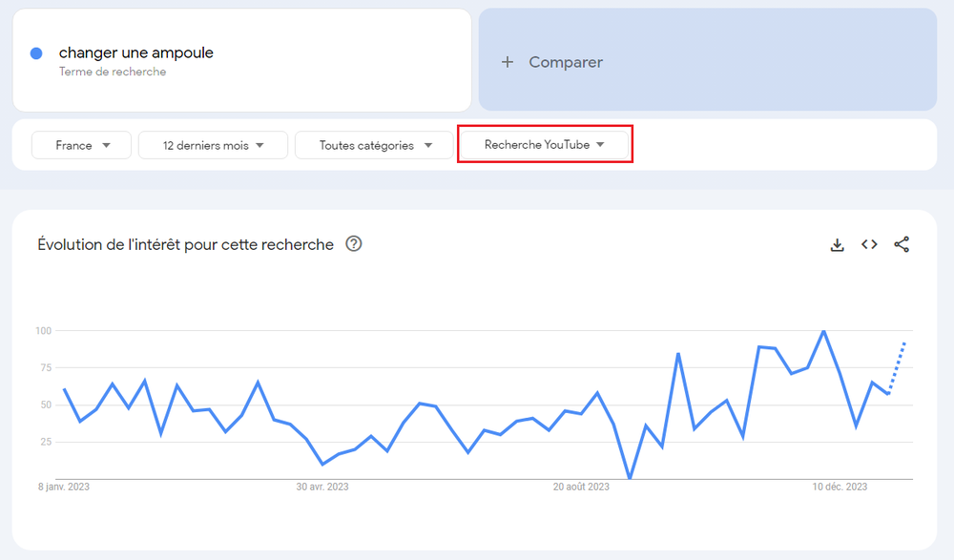
Task: Edit the search term changer une ampoule
Action: (x=136, y=53)
